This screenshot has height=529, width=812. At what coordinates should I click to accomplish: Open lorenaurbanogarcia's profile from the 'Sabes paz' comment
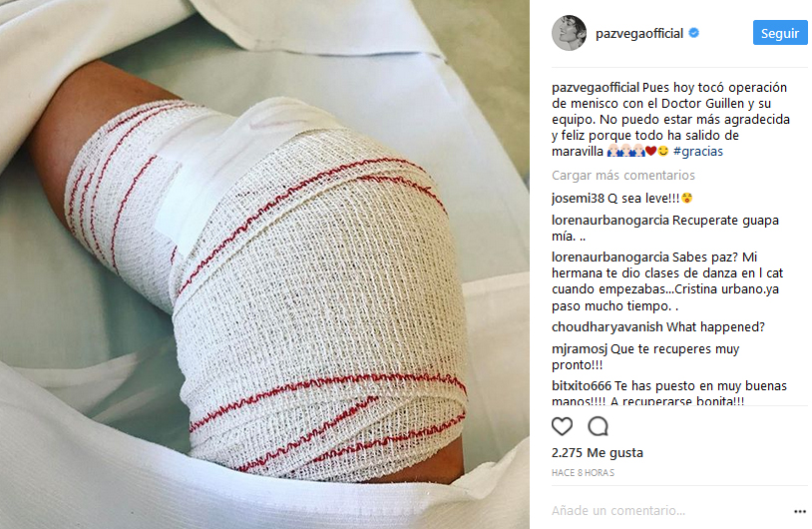coord(610,258)
